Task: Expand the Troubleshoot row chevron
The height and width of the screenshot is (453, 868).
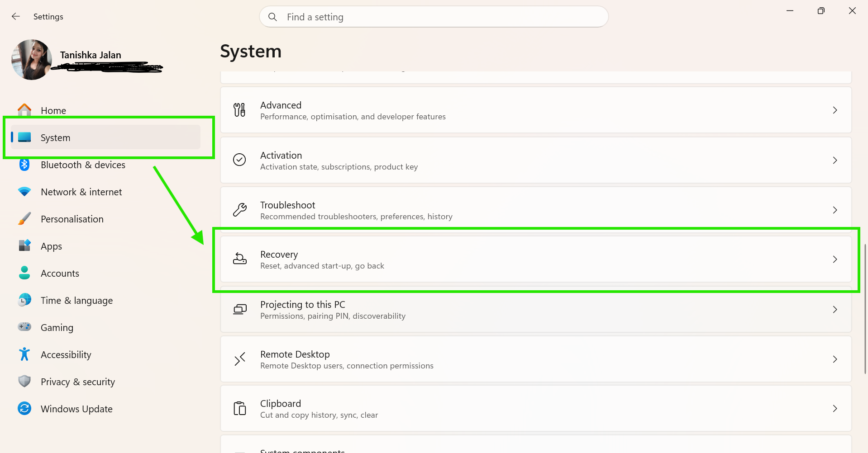Action: [835, 210]
